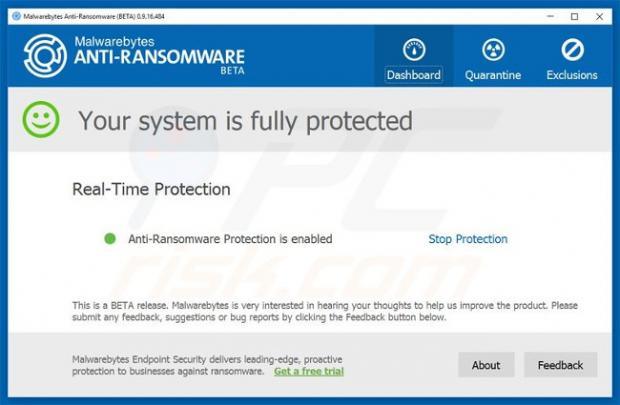Click the green smiley face status icon
The width and height of the screenshot is (620, 405).
[41, 121]
